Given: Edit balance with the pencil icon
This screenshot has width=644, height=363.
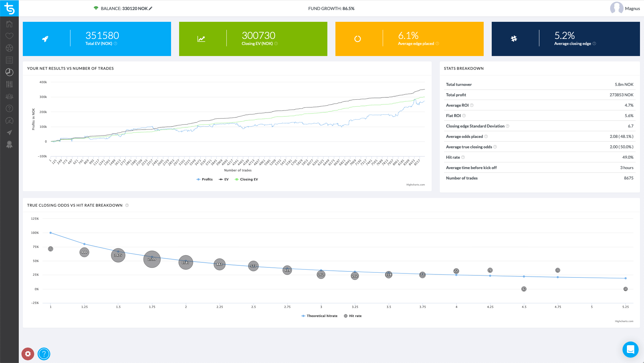Looking at the screenshot, I should pos(151,8).
